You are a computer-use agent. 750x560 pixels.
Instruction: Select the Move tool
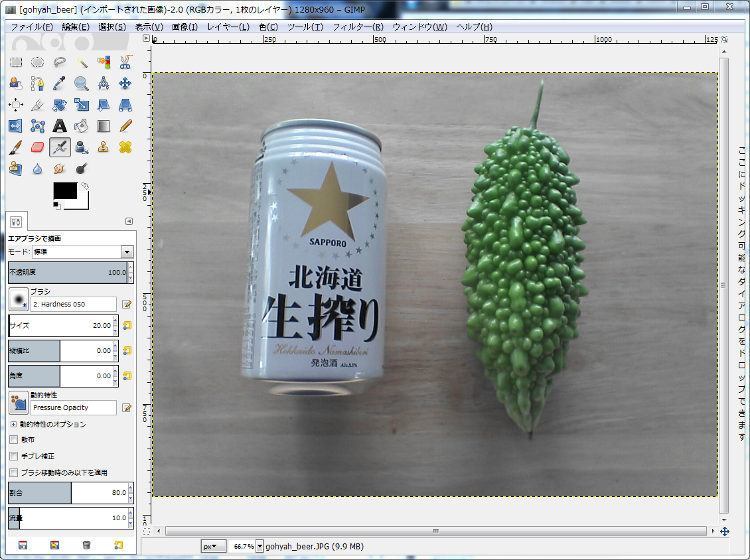tap(125, 84)
